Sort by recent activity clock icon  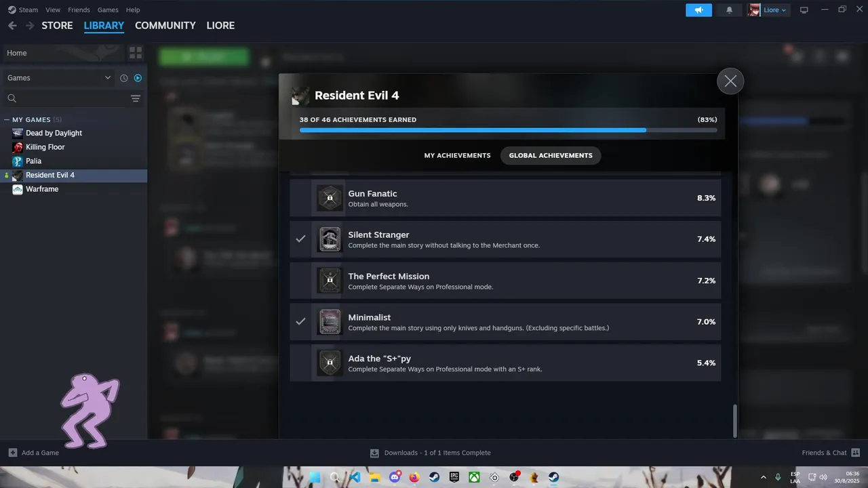tap(124, 78)
